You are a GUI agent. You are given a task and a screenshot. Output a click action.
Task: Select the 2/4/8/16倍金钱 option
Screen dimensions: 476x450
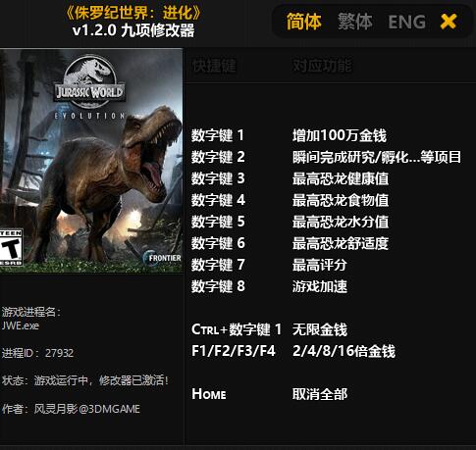point(344,351)
